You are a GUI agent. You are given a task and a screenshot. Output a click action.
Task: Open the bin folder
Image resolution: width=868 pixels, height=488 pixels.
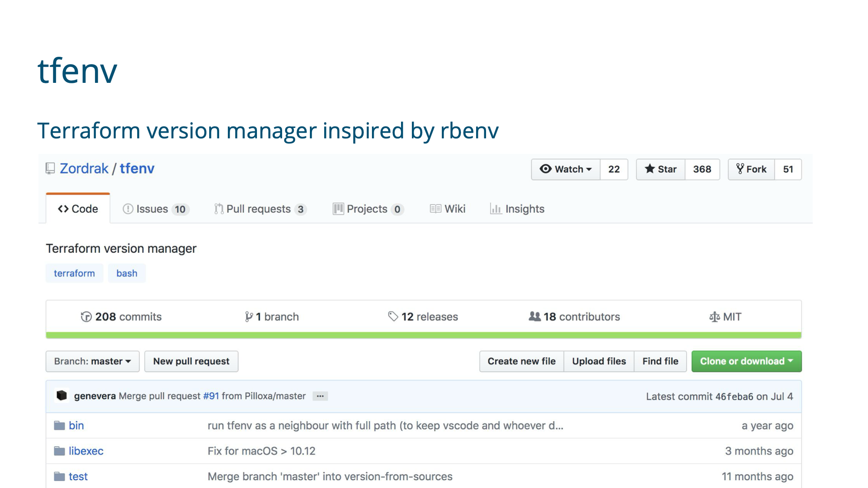click(76, 426)
